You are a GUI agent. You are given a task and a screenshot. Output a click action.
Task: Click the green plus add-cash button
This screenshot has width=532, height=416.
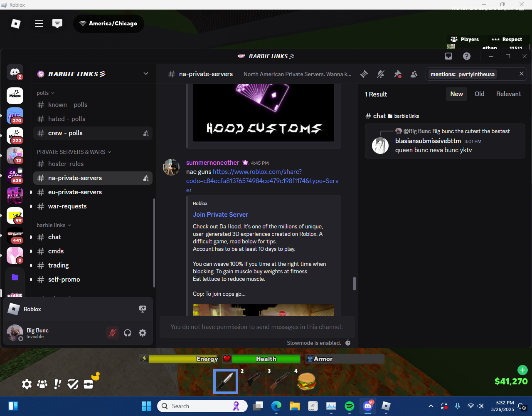522,370
